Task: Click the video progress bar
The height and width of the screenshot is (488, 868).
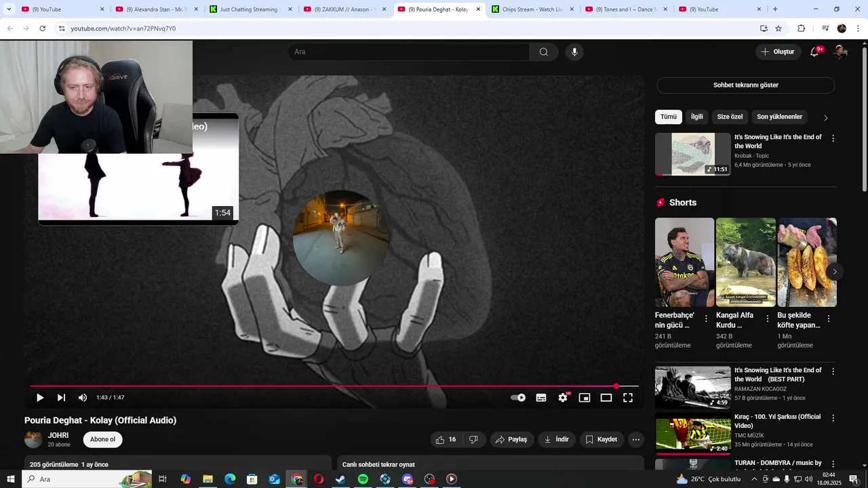Action: [334, 386]
